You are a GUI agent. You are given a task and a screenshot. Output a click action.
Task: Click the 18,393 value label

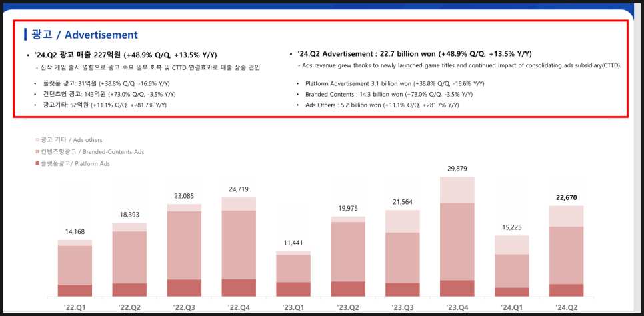pyautogui.click(x=129, y=215)
